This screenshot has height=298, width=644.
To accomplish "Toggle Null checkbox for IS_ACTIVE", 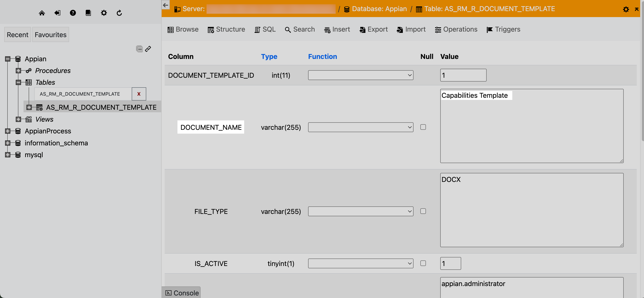I will coord(423,263).
